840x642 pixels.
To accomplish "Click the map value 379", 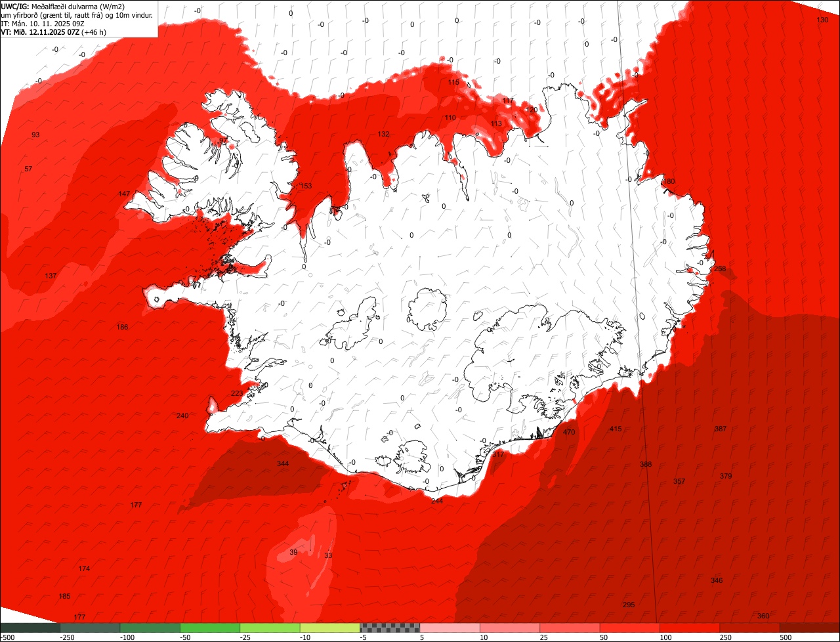I will point(726,477).
